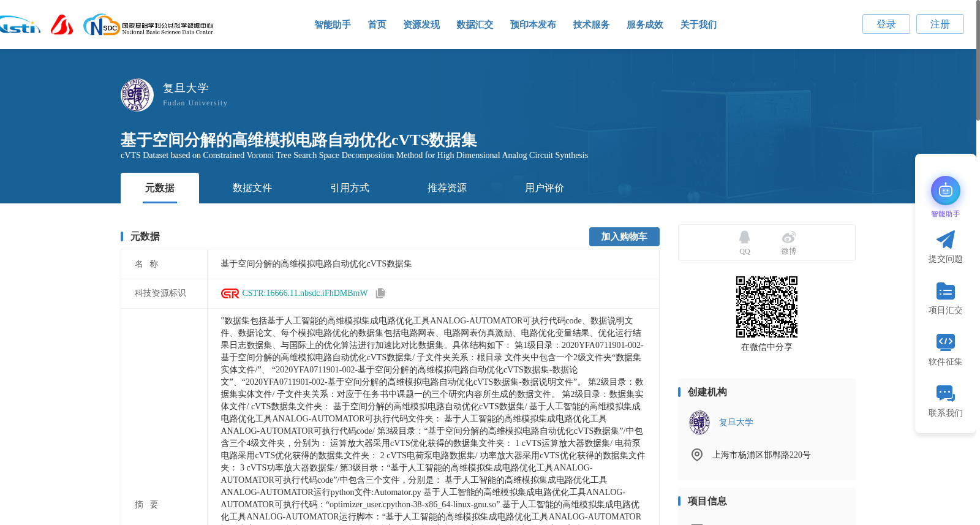This screenshot has width=980, height=525.
Task: Open the NSDC National Basic Science Data Center logo
Action: coord(148,25)
